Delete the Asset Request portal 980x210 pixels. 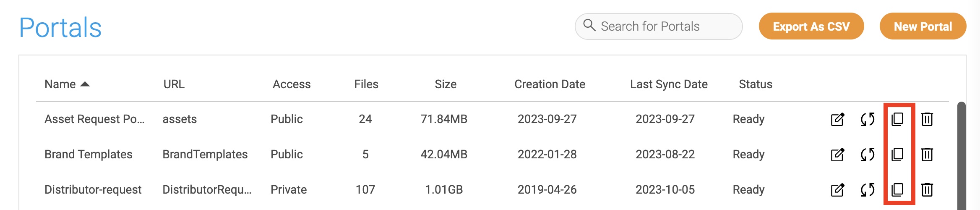click(x=927, y=119)
